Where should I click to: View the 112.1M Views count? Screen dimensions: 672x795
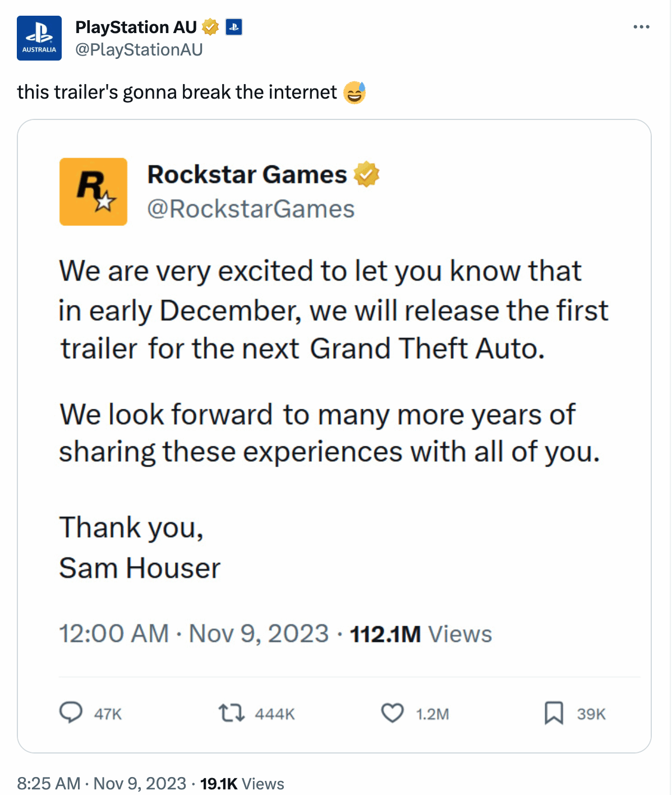(421, 634)
